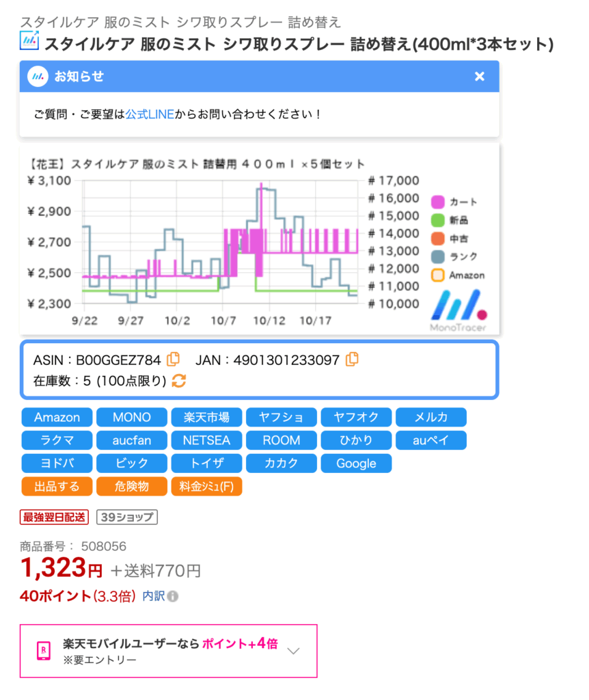Click the MonoTracer logo in chart
Viewport: 589px width, 700px height.
[x=459, y=310]
